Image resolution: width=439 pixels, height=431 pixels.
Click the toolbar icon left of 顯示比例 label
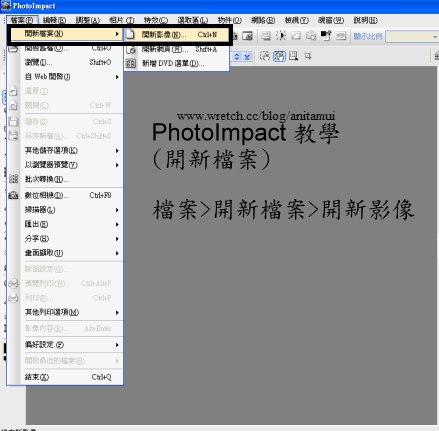tap(341, 36)
